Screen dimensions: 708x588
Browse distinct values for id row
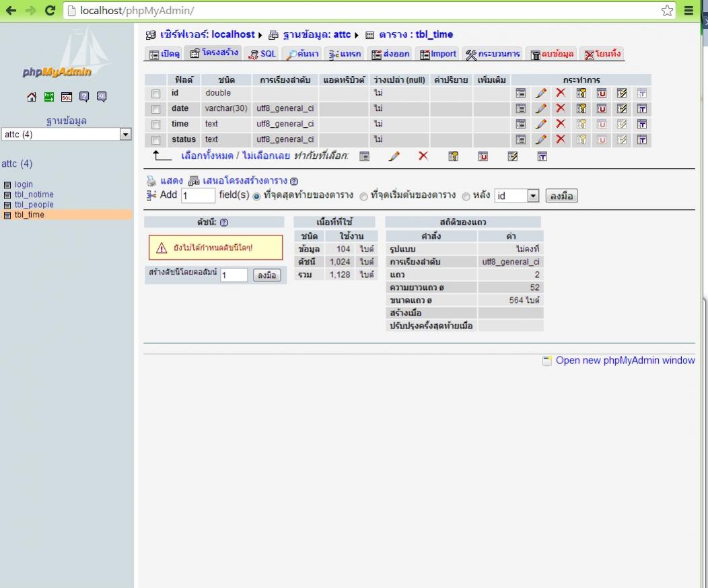click(x=521, y=93)
